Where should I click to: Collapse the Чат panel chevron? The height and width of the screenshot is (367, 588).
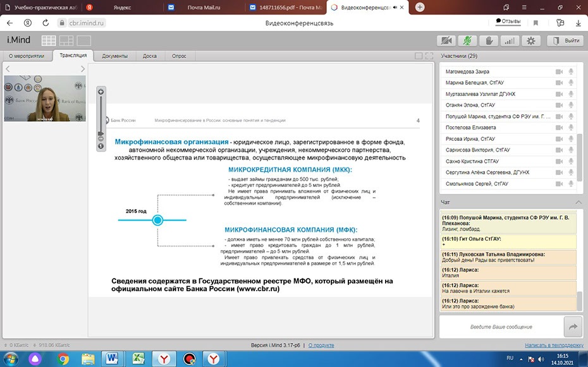pos(579,202)
